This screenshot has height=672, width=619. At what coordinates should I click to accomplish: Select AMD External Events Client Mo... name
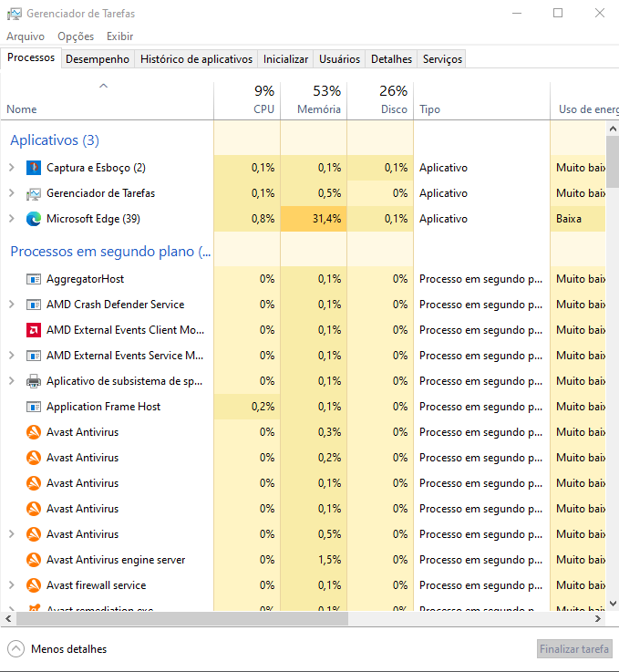pyautogui.click(x=125, y=330)
